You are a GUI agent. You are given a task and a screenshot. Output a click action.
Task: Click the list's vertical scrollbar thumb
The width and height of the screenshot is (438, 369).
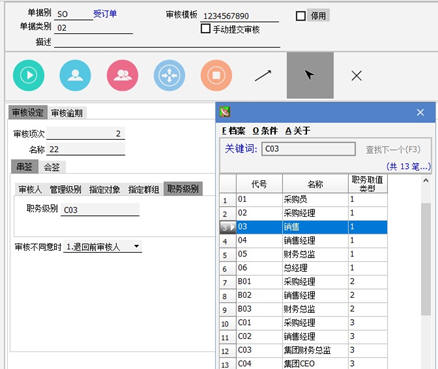point(426,259)
